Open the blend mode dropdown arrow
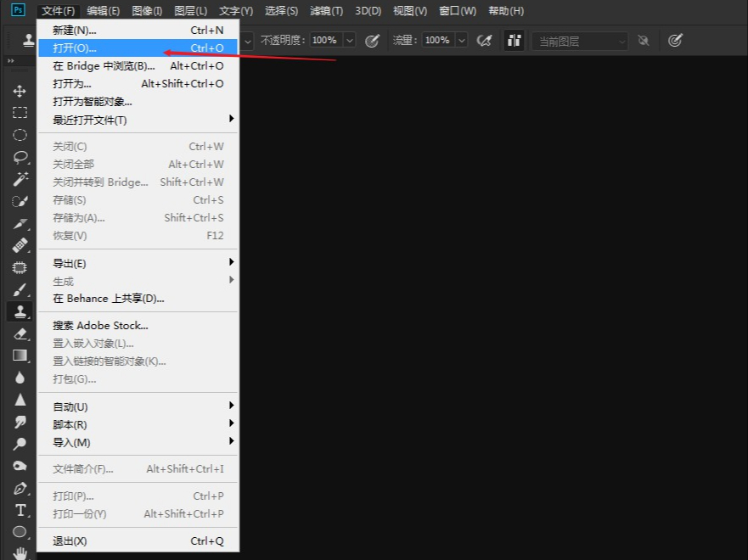 [248, 41]
